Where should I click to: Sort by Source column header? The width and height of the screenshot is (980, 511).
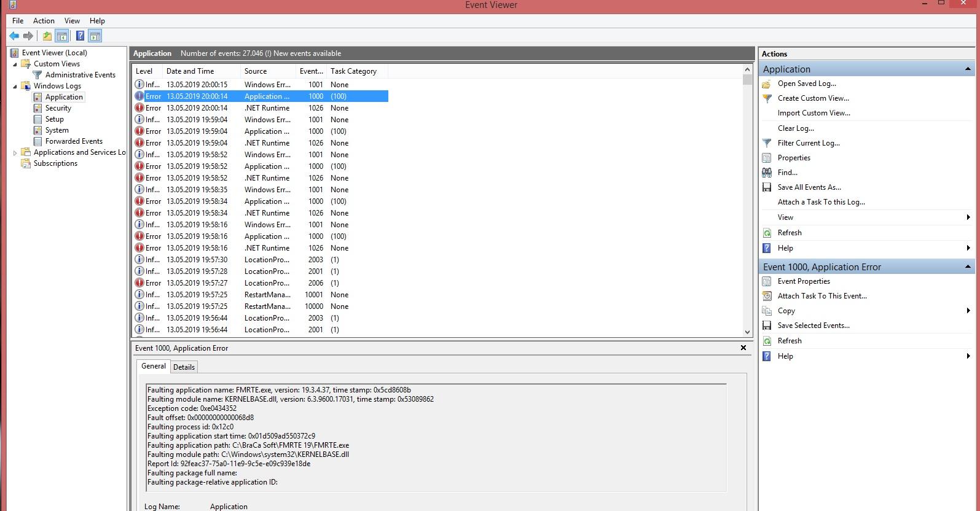tap(268, 71)
